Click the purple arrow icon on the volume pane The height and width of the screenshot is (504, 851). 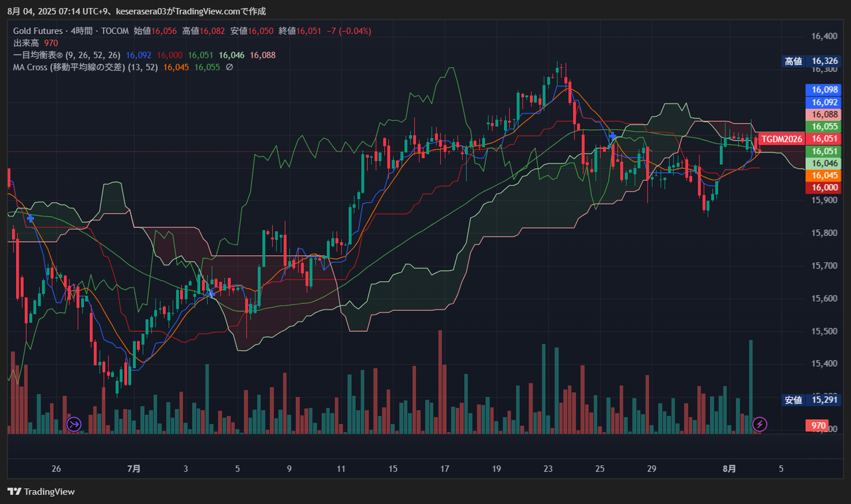(x=74, y=423)
